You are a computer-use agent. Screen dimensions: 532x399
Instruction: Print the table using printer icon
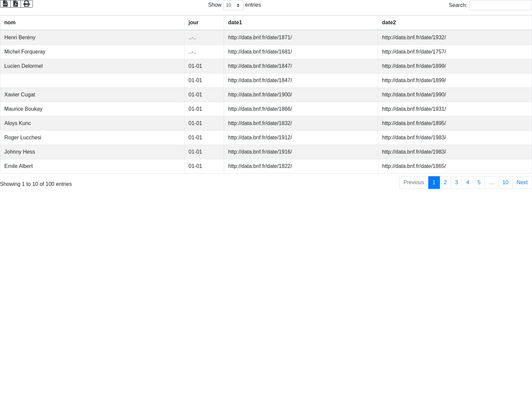click(x=27, y=4)
